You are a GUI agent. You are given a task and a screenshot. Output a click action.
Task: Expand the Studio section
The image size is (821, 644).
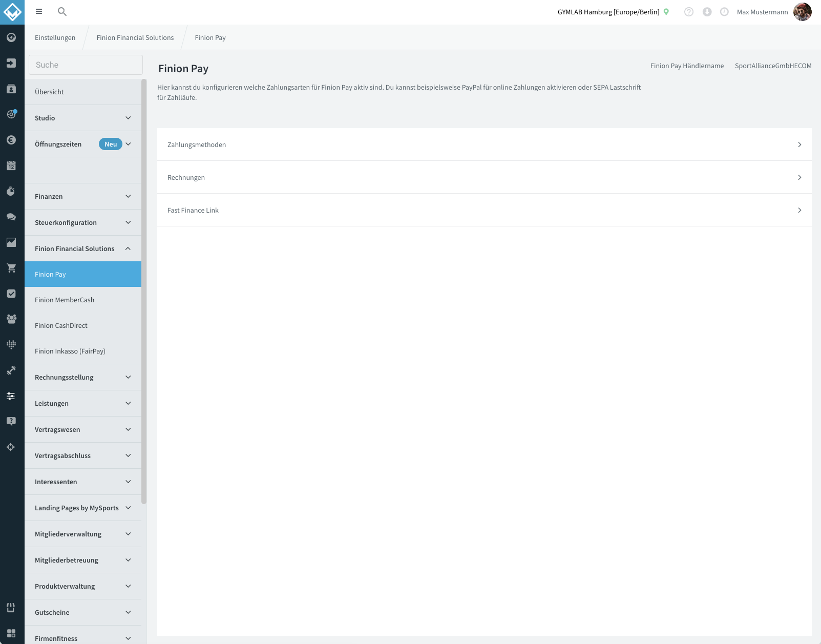click(x=83, y=118)
